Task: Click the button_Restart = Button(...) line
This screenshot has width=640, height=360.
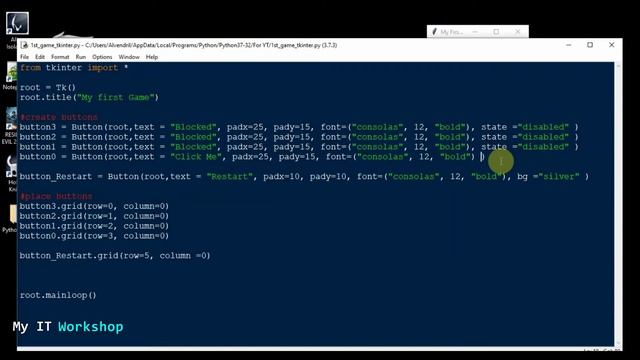Action: [x=304, y=177]
